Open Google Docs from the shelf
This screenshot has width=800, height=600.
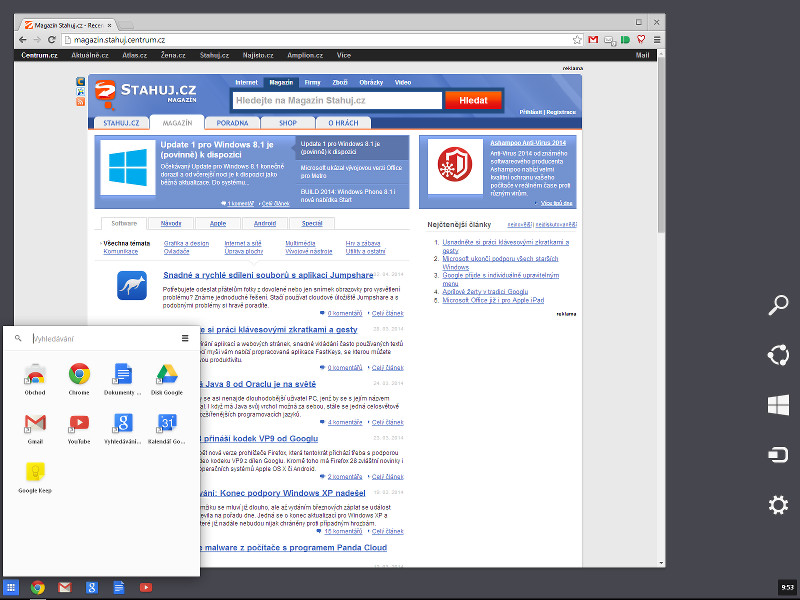tap(119, 587)
